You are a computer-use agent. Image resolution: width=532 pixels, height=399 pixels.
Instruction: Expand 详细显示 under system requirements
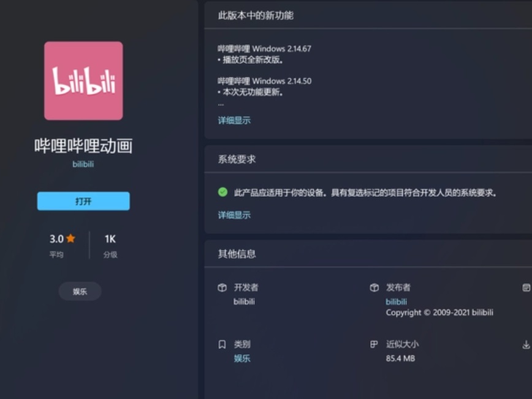[234, 215]
